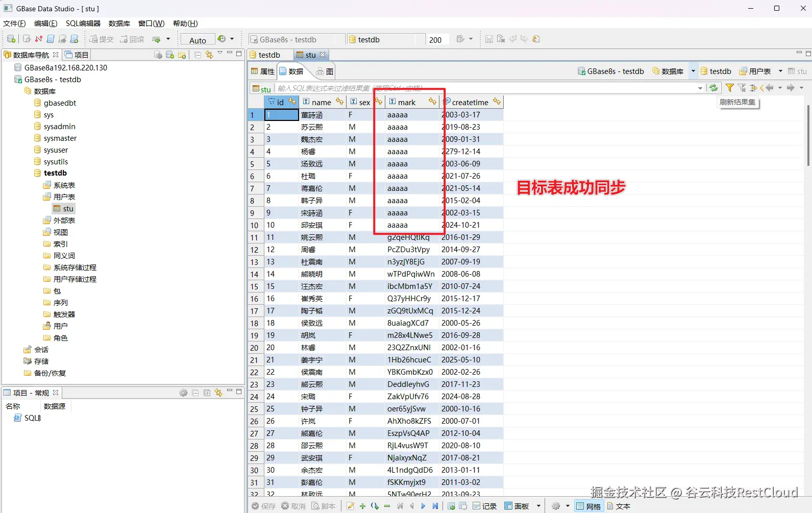Open the active database testdb selector
The width and height of the screenshot is (812, 513).
386,40
